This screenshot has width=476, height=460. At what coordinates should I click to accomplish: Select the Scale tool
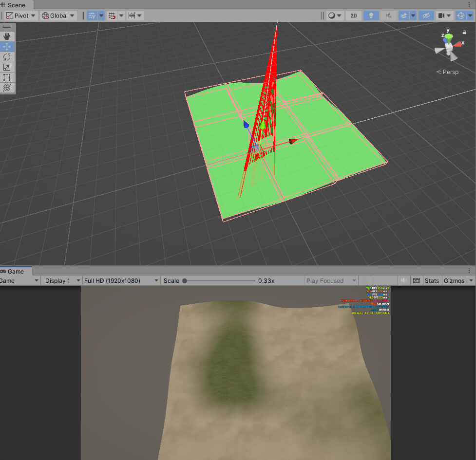pos(7,67)
